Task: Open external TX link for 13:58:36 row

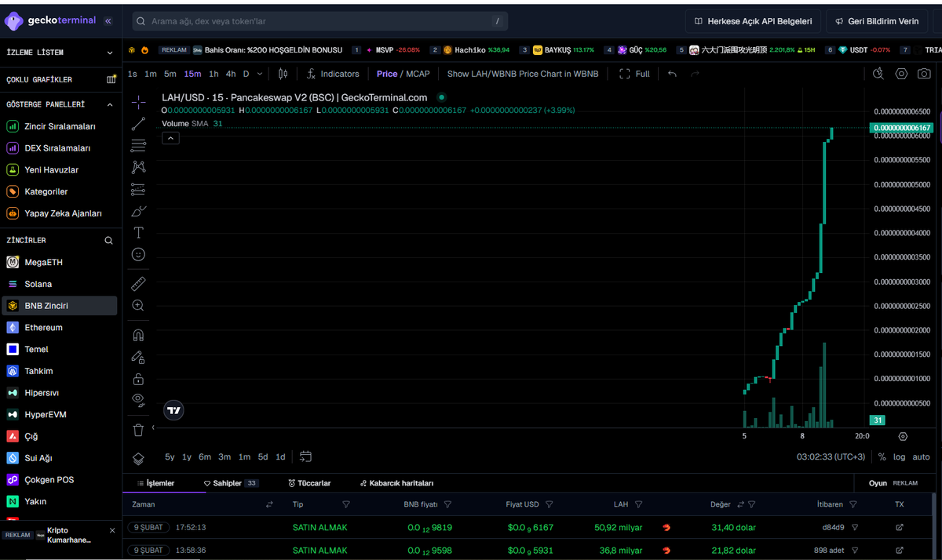Action: (900, 551)
